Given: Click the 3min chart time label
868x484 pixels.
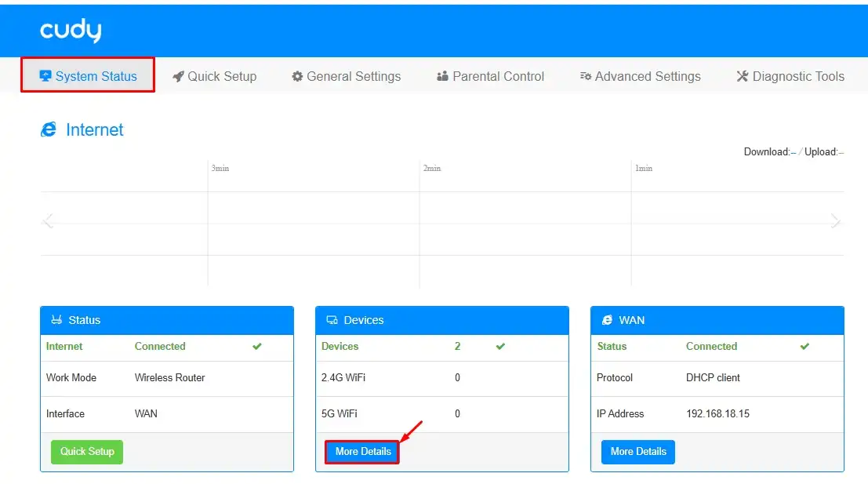Looking at the screenshot, I should pyautogui.click(x=220, y=168).
